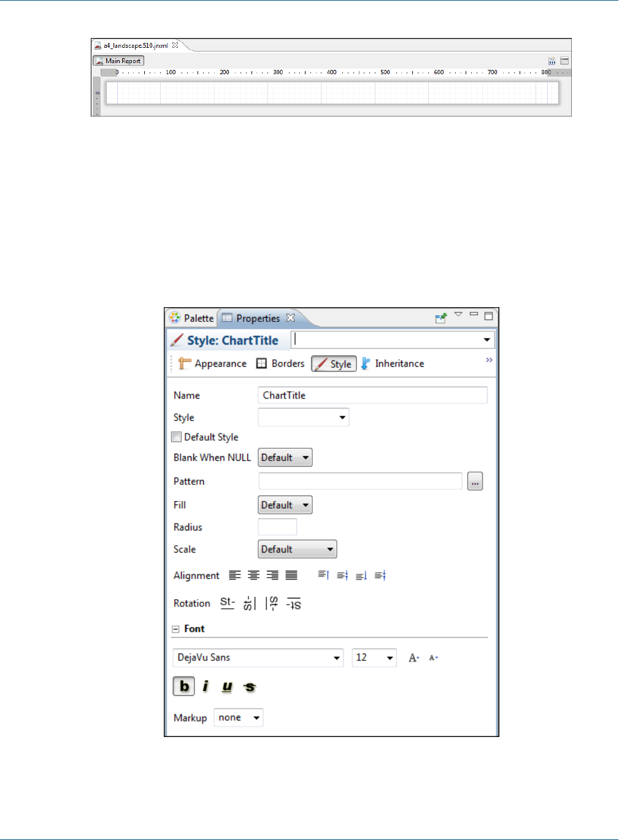Pin the Properties view to selection

441,318
